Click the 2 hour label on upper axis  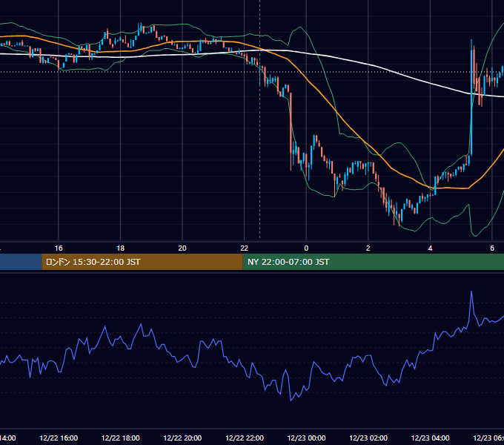point(368,248)
